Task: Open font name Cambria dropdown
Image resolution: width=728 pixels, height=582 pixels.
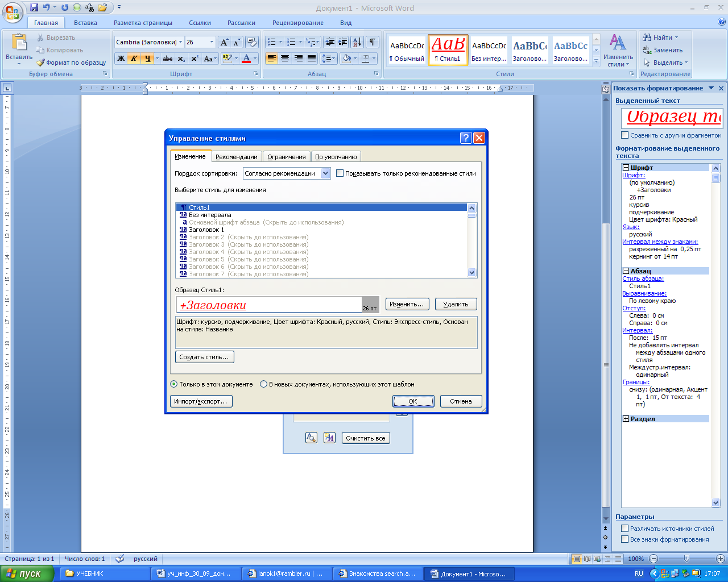Action: click(180, 42)
